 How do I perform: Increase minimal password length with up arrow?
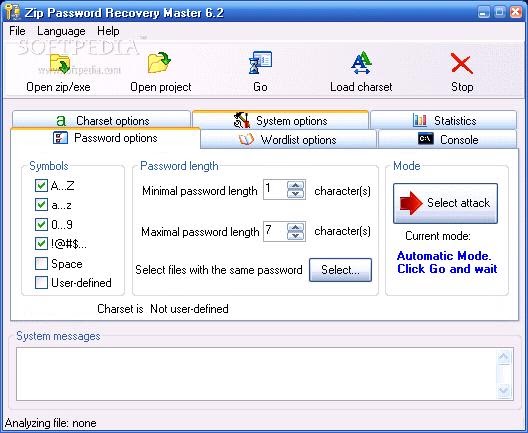296,185
